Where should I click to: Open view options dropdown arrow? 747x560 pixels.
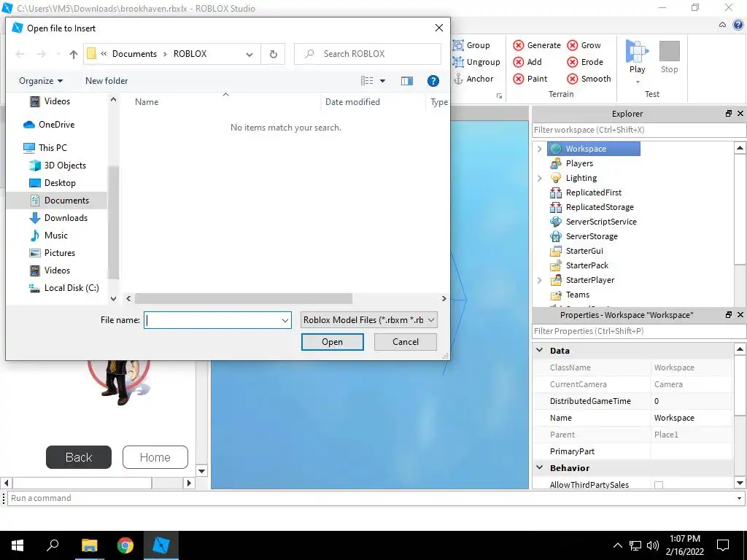[382, 81]
